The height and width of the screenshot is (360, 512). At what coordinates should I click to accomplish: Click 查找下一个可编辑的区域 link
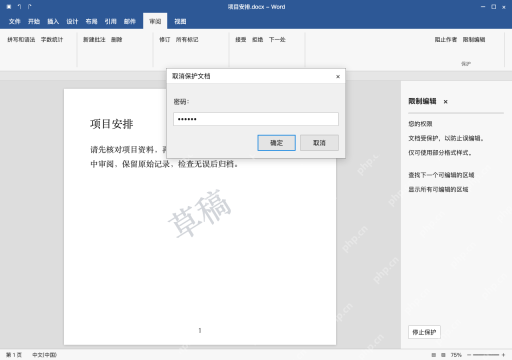pos(441,175)
